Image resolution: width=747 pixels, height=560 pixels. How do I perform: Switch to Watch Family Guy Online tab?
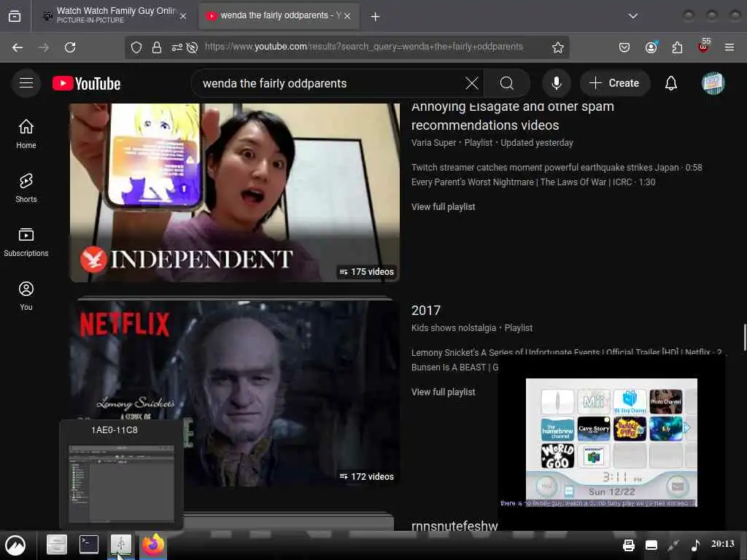click(115, 15)
